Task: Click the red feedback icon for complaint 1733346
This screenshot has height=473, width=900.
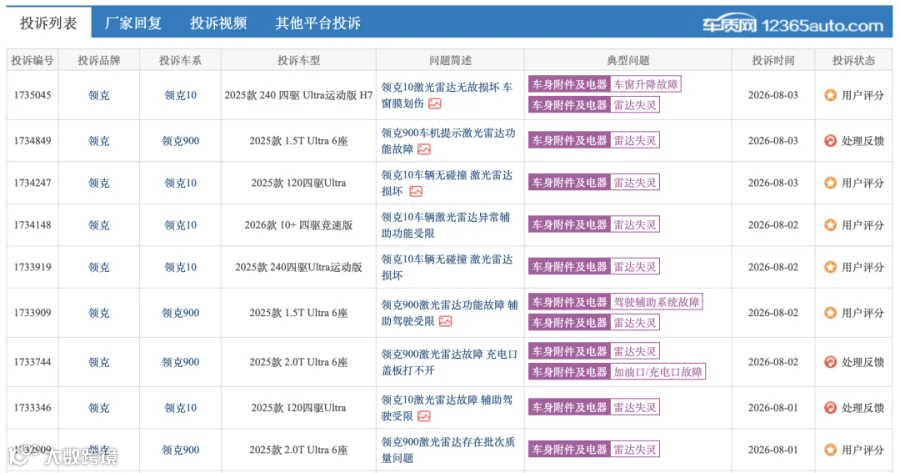Action: (x=830, y=408)
